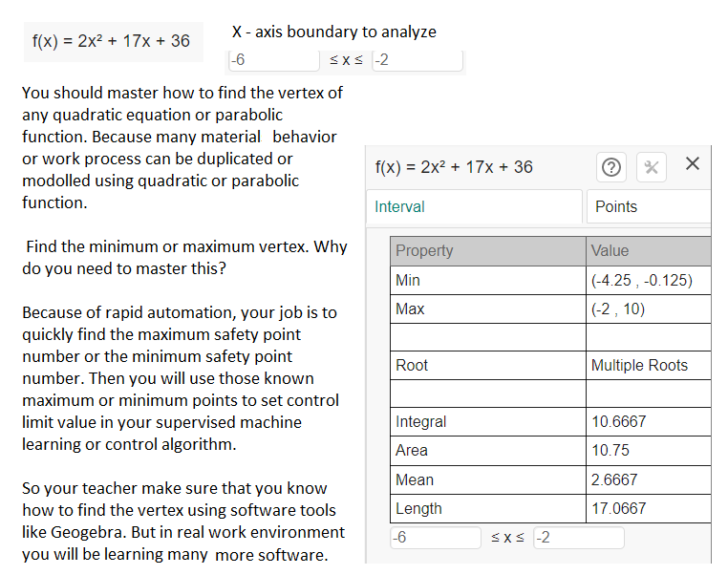Click the Multiple Roots value cell
The width and height of the screenshot is (728, 575).
point(639,365)
